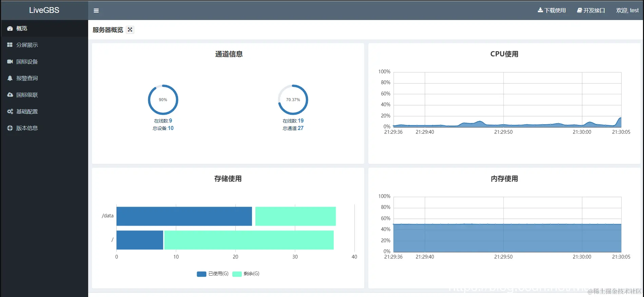Screen dimensions: 644x297
Task: Click the dashboard icon beside 概览
Action: click(10, 29)
